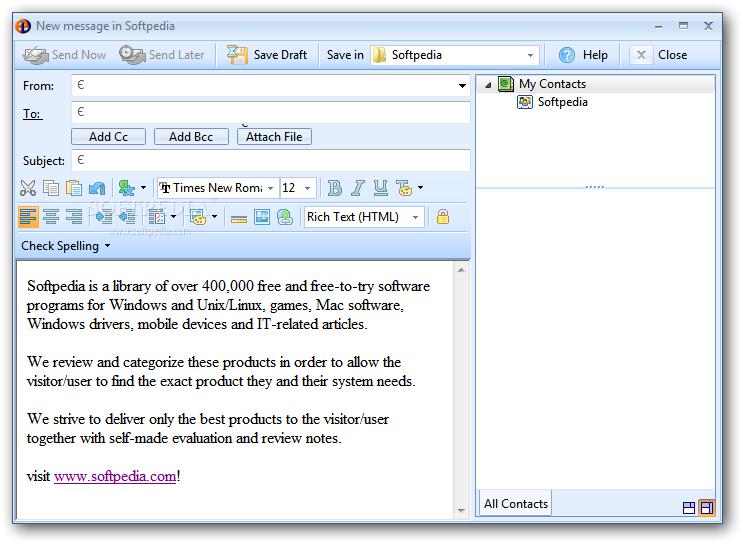Click the insert picture icon

[x=262, y=217]
